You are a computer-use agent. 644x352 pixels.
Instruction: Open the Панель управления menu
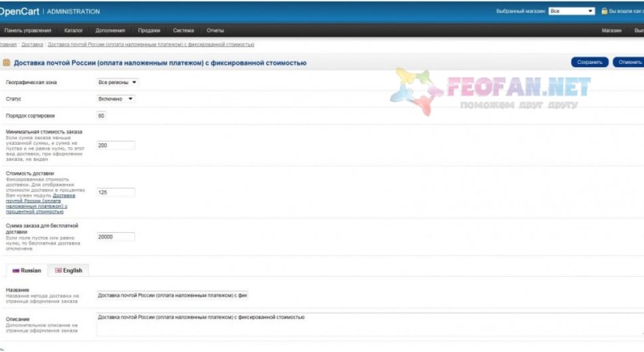27,30
